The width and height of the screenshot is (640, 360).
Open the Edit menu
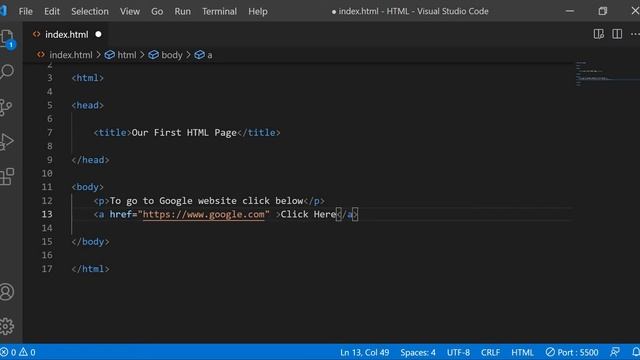(x=52, y=11)
